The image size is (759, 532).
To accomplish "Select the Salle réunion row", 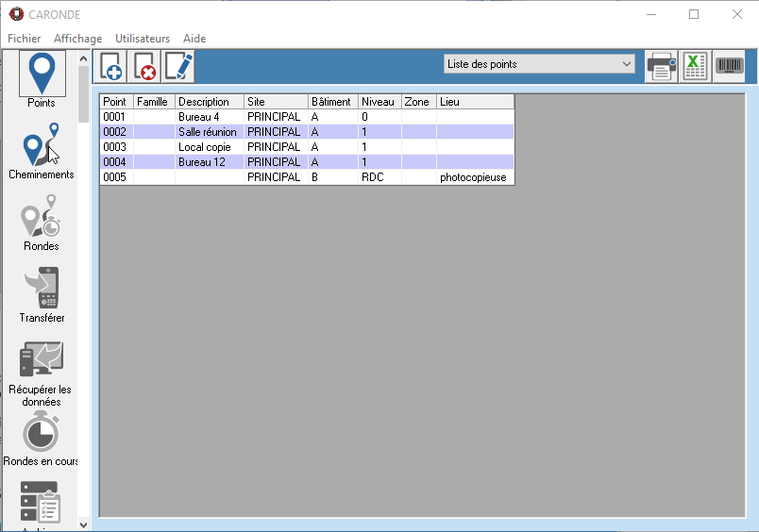I will pos(208,132).
